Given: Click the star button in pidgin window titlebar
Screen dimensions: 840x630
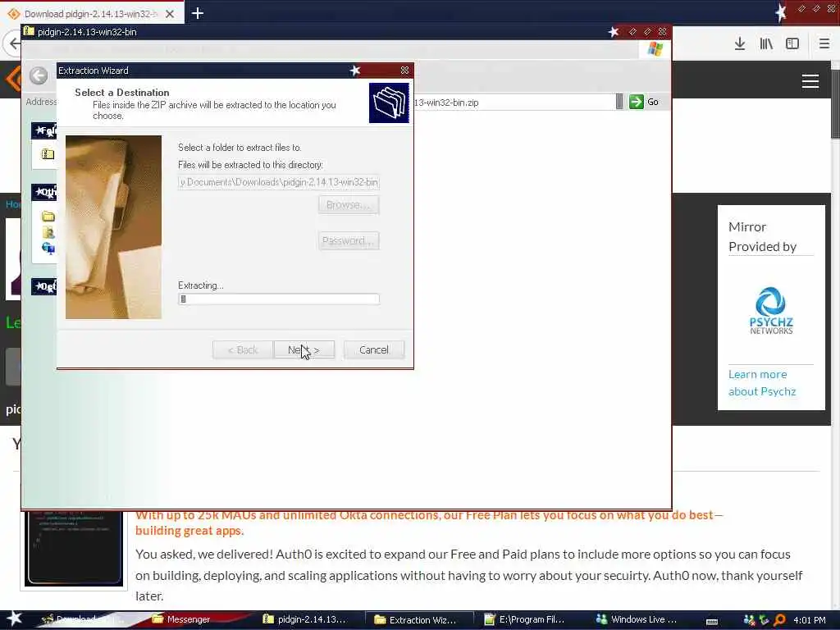Looking at the screenshot, I should [614, 32].
